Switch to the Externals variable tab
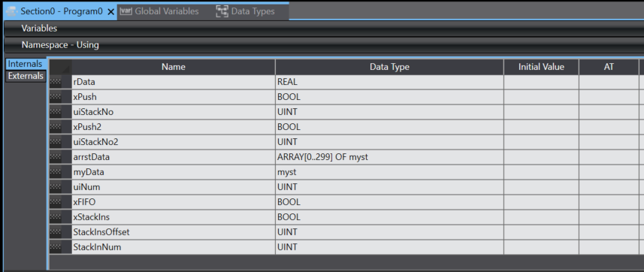 click(26, 76)
